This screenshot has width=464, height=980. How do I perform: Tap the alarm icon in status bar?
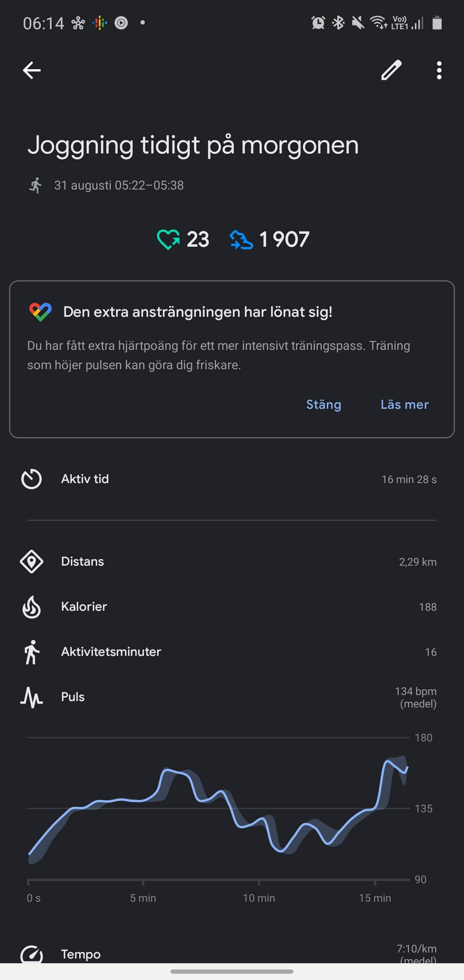click(318, 23)
